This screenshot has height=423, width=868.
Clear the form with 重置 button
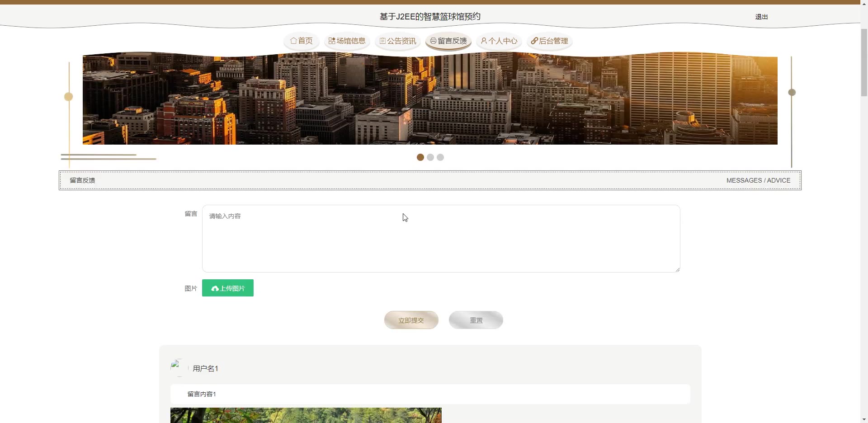click(476, 320)
